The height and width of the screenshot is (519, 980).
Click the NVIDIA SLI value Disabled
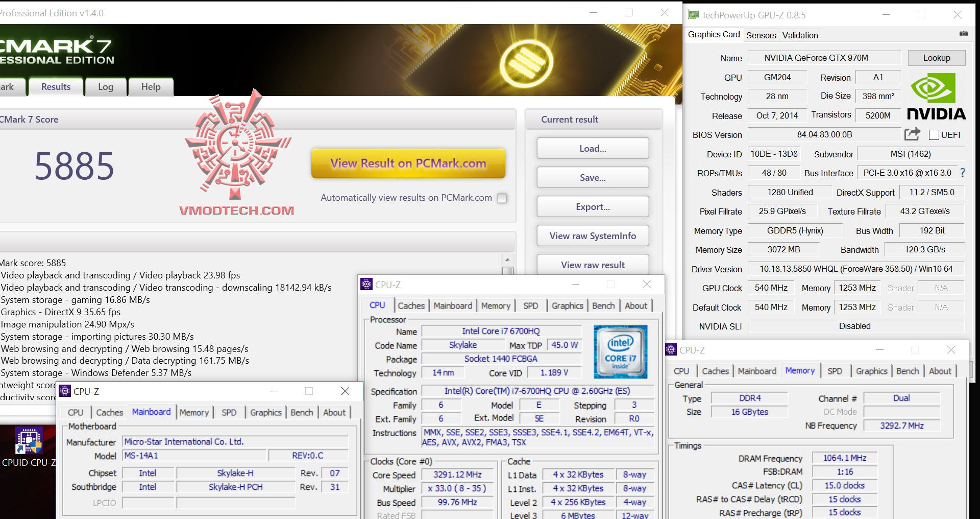[x=856, y=326]
